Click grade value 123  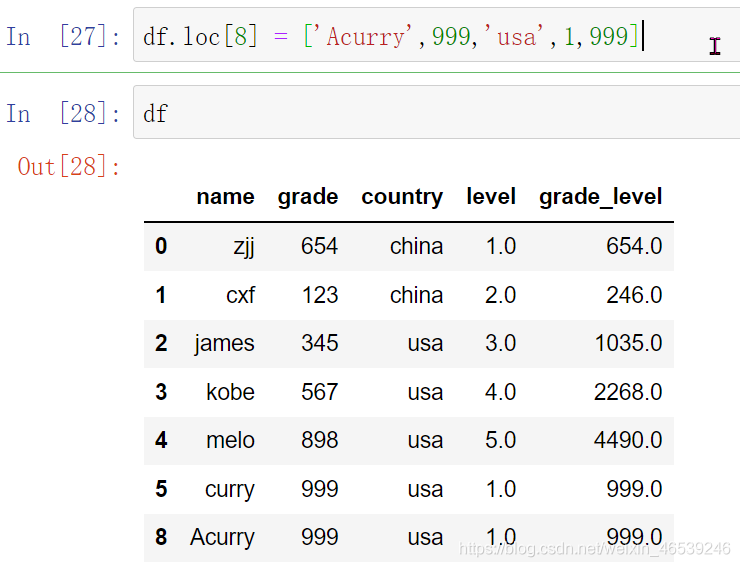point(320,296)
